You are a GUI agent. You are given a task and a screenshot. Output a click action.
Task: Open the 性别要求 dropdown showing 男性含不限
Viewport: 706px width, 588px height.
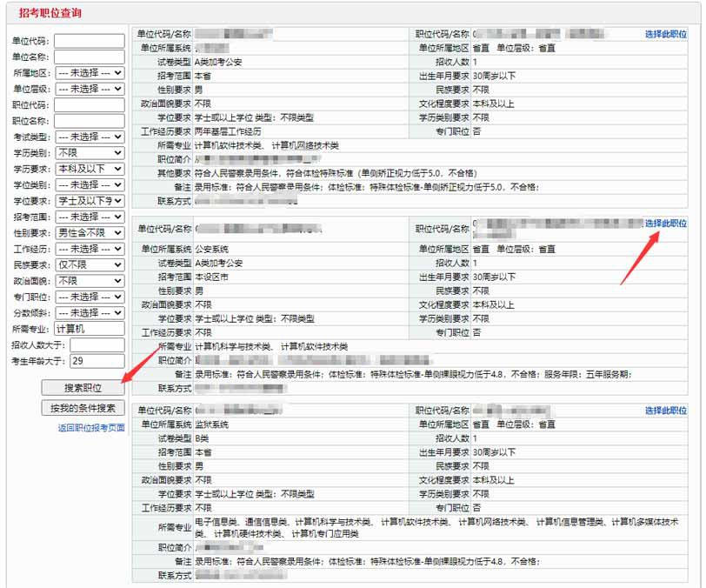90,232
